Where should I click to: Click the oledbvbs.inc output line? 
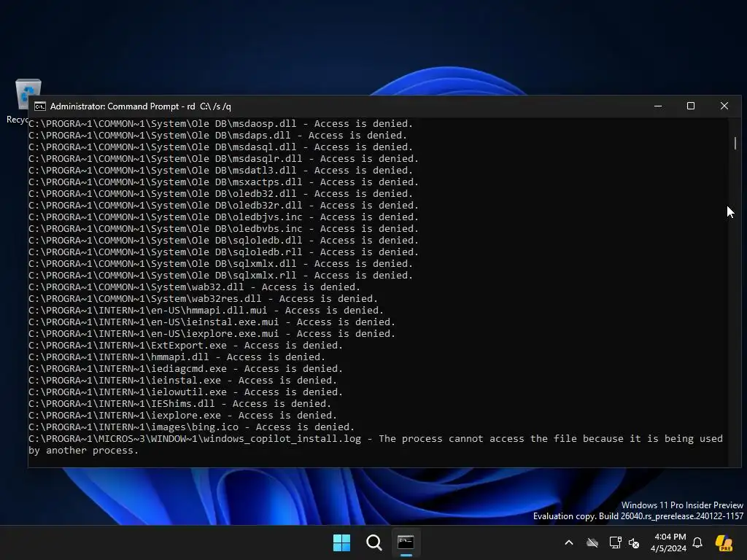pos(223,228)
